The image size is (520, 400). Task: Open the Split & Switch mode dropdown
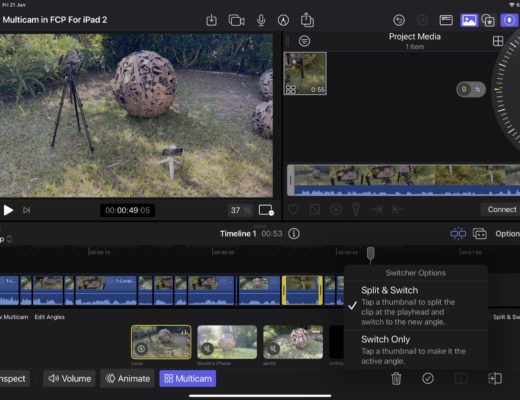pos(506,317)
